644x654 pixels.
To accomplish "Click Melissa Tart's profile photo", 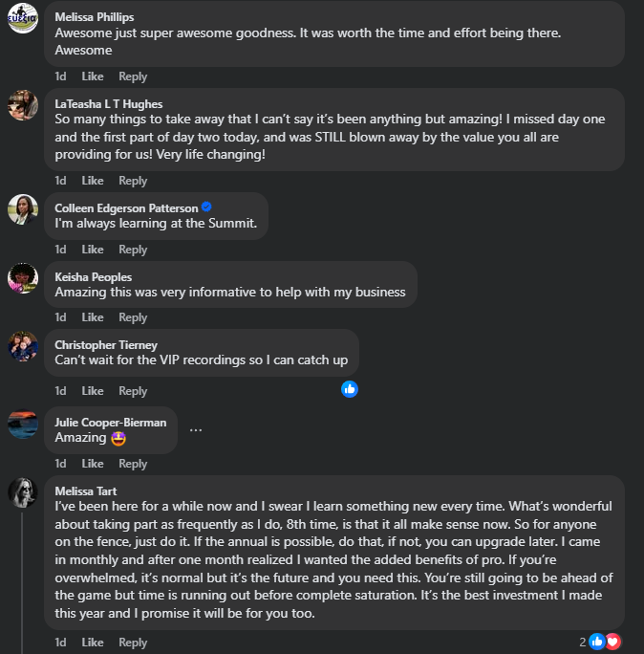I will [x=23, y=492].
